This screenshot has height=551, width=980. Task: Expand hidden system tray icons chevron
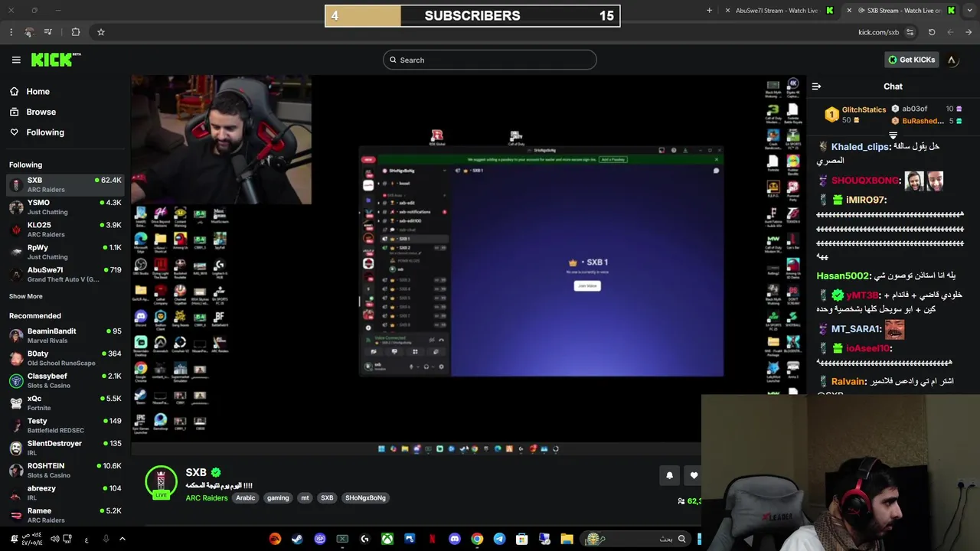(x=122, y=539)
